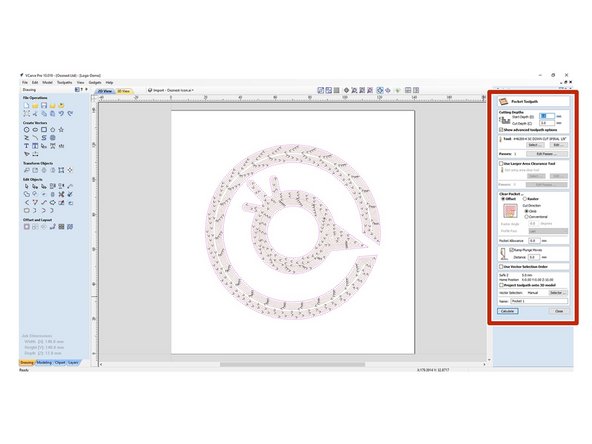Switch to the Clipart tab at bottom
592x444 pixels.
click(60, 363)
